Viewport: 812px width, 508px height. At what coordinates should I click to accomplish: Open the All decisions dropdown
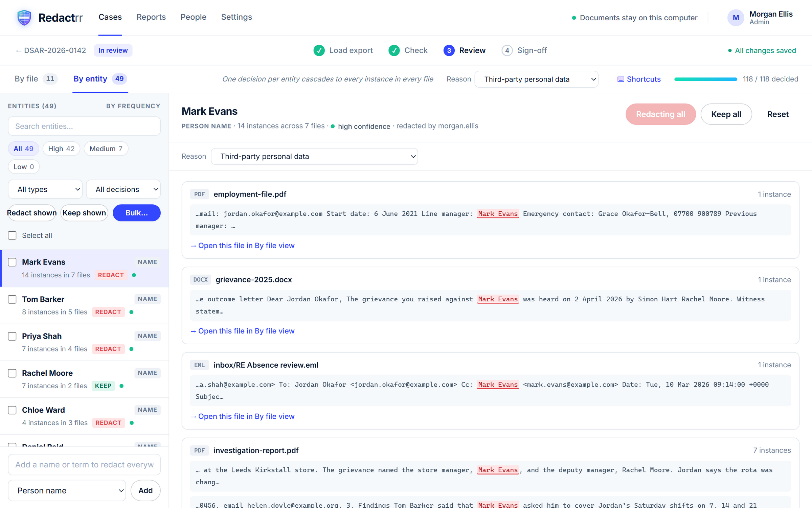[123, 189]
